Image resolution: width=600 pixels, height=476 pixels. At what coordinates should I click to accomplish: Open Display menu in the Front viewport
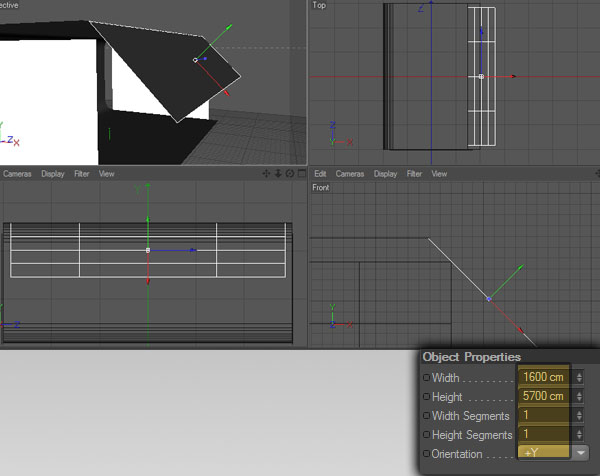(385, 174)
